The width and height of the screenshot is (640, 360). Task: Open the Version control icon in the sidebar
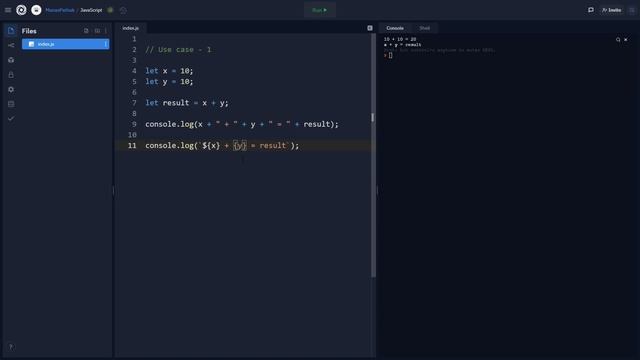11,45
